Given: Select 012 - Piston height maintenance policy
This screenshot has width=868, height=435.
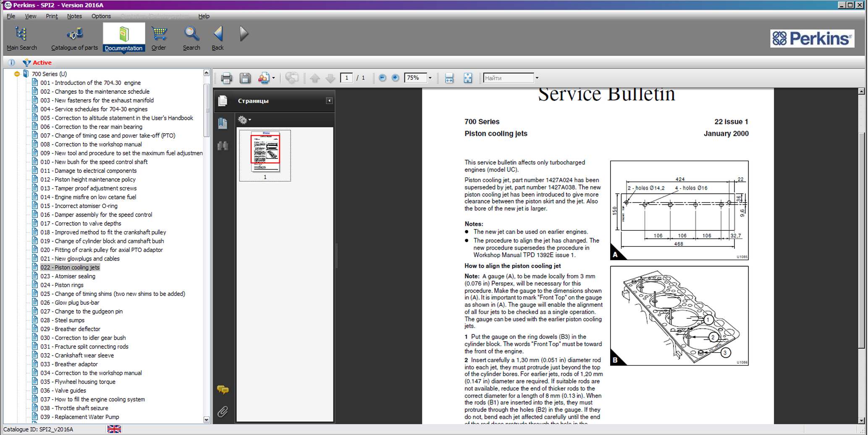Looking at the screenshot, I should [88, 179].
